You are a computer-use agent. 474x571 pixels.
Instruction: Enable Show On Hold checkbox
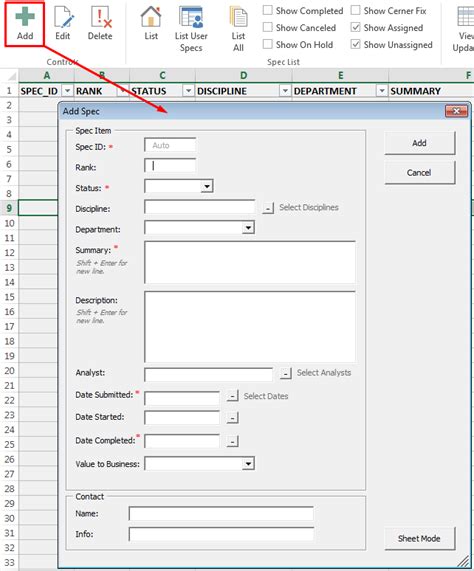pyautogui.click(x=268, y=44)
